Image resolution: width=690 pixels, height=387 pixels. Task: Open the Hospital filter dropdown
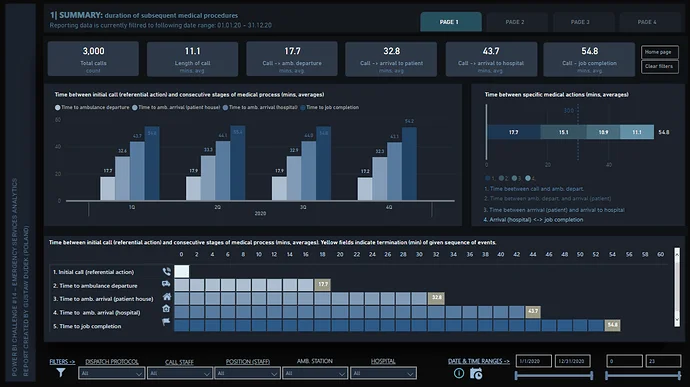click(x=383, y=373)
